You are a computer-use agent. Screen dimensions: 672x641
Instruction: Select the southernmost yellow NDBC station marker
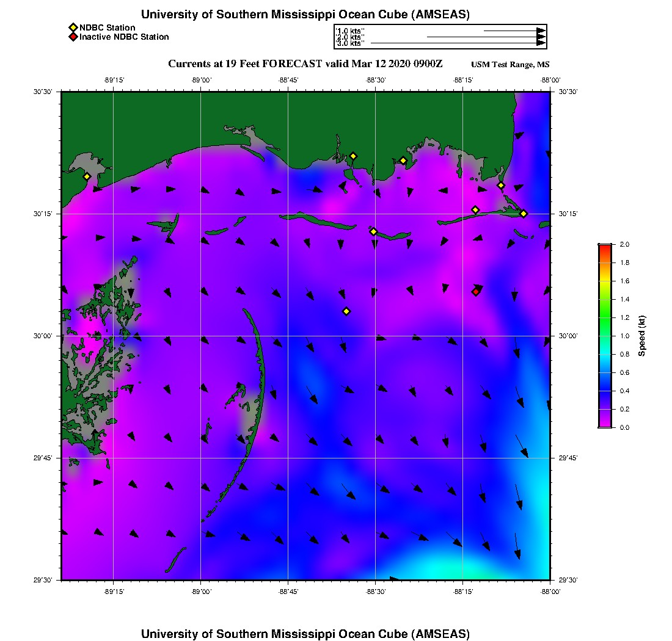pos(346,311)
